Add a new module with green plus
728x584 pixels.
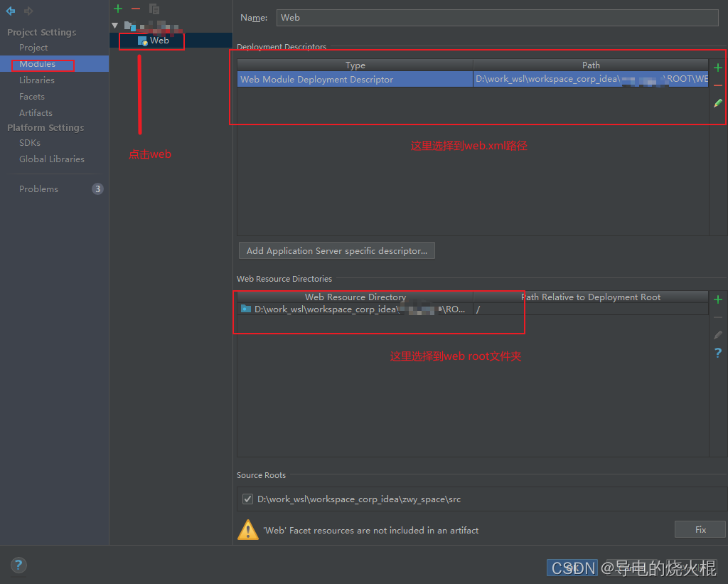(x=118, y=9)
